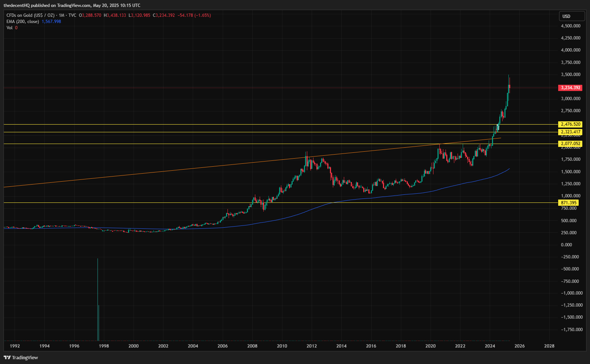Click the yellow 871.395 price label
Screen dimensions: 590x364
click(569, 203)
